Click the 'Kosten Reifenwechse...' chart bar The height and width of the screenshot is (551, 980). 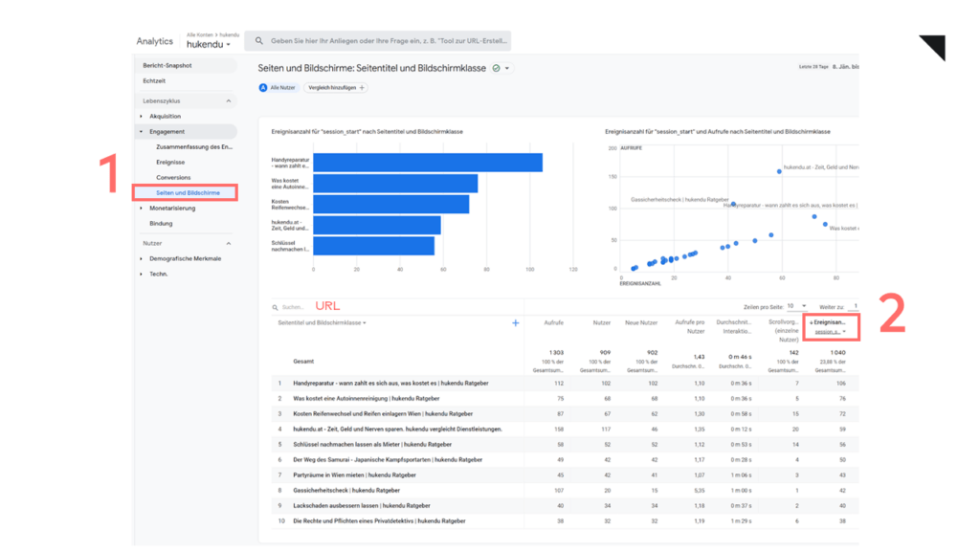pyautogui.click(x=391, y=205)
